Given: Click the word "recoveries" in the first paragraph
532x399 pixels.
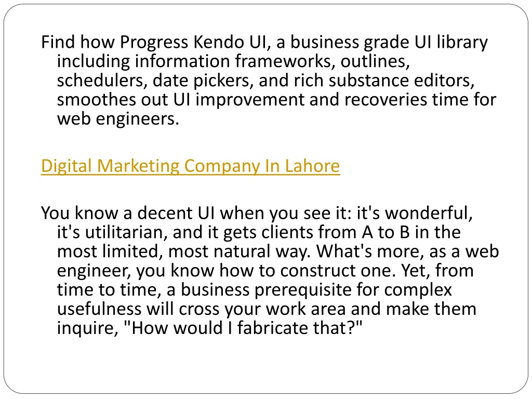Looking at the screenshot, I should click(x=385, y=99).
